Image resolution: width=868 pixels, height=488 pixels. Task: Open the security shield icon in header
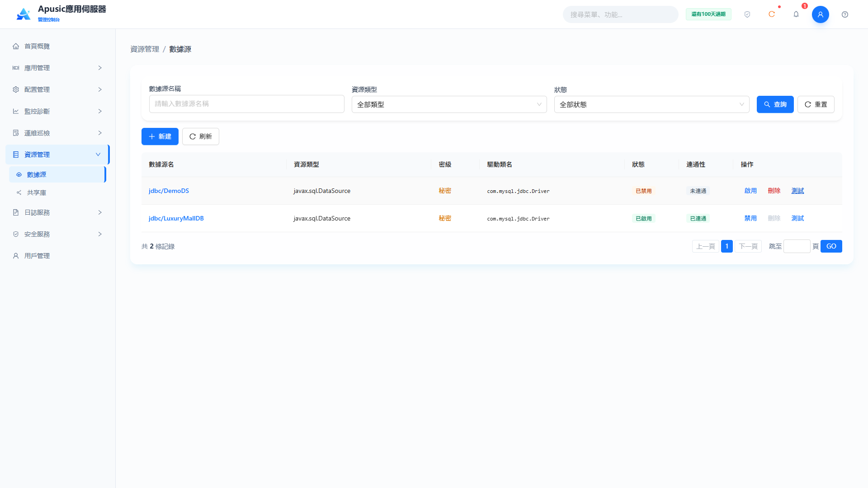(x=747, y=14)
